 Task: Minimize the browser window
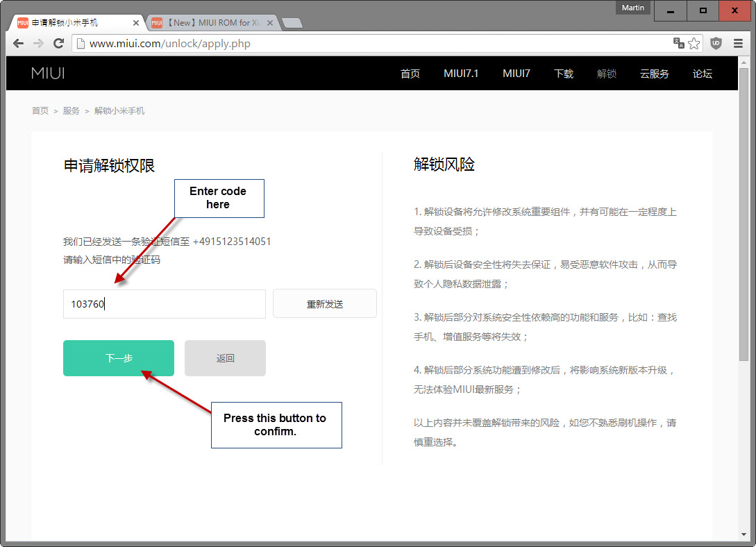coord(670,10)
